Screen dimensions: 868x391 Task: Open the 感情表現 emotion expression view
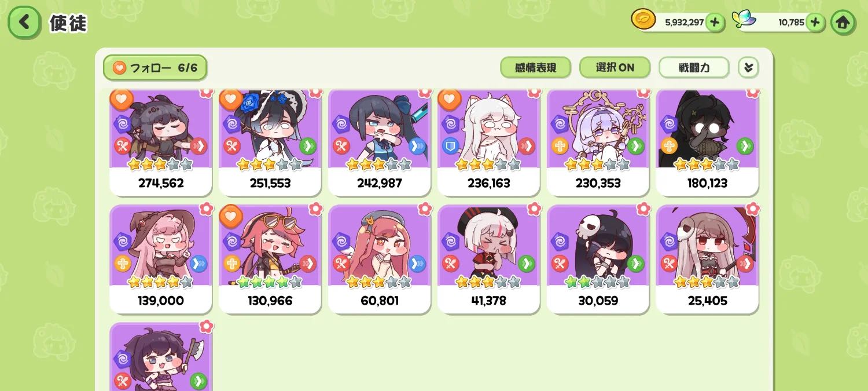tap(535, 68)
